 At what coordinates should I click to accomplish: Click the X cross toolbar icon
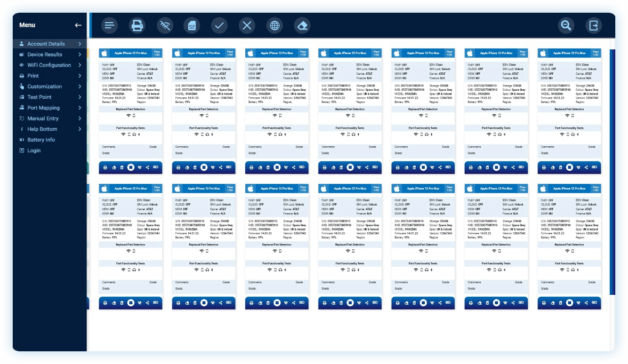(247, 25)
